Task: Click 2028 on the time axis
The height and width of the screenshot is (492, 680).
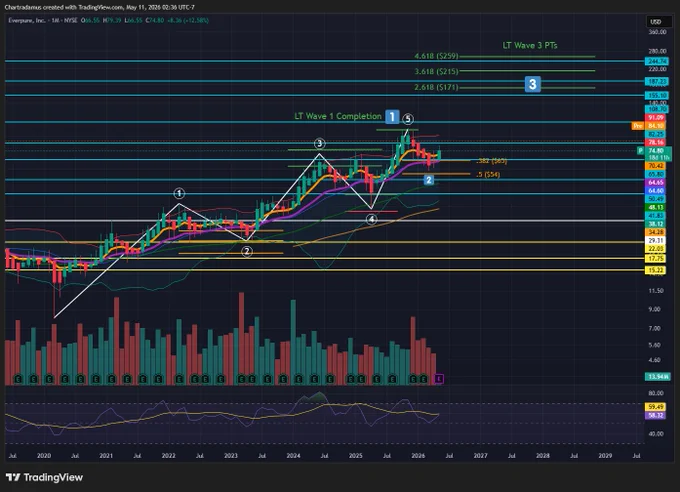Action: tap(543, 456)
